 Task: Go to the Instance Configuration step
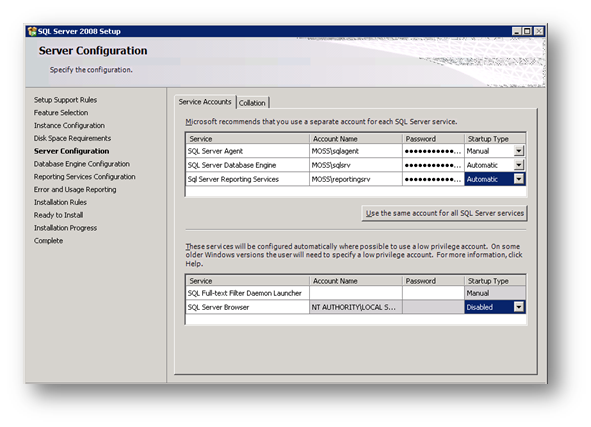(x=69, y=125)
